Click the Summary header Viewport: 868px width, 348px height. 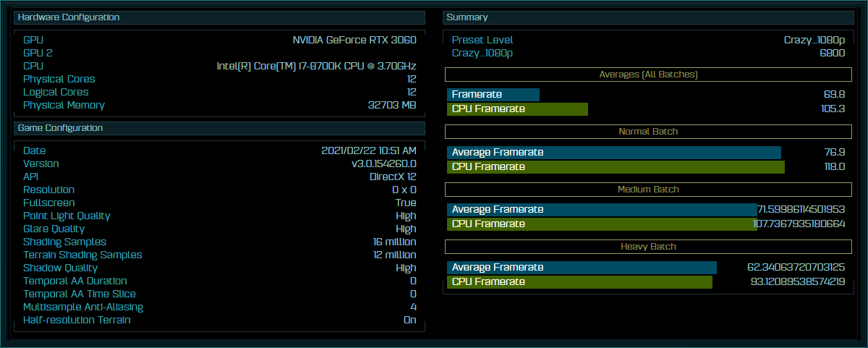[x=648, y=17]
